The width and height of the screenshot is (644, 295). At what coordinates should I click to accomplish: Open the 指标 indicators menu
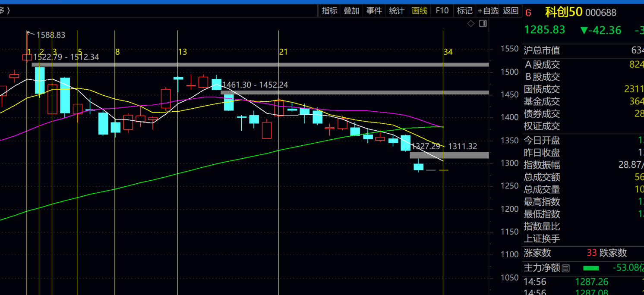[329, 11]
